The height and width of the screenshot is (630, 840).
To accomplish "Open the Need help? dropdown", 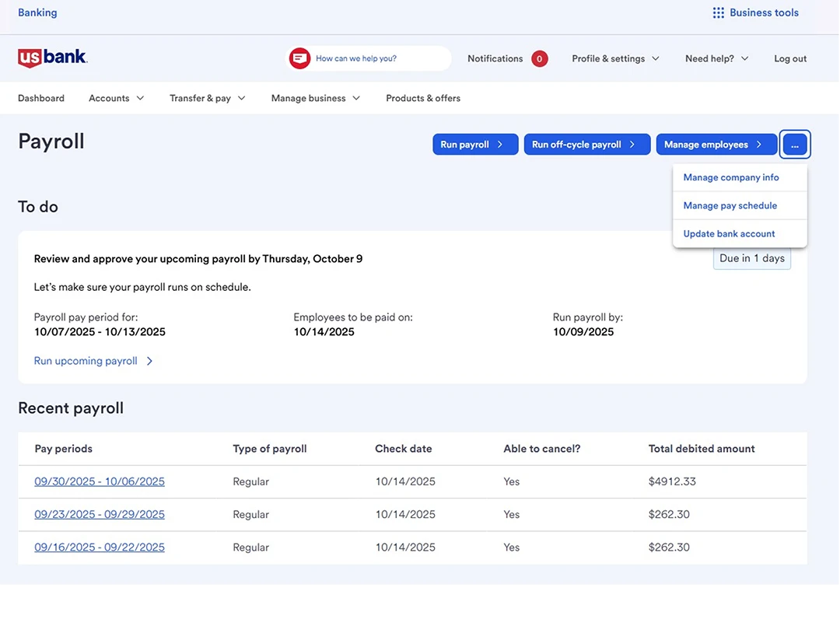I will [716, 58].
